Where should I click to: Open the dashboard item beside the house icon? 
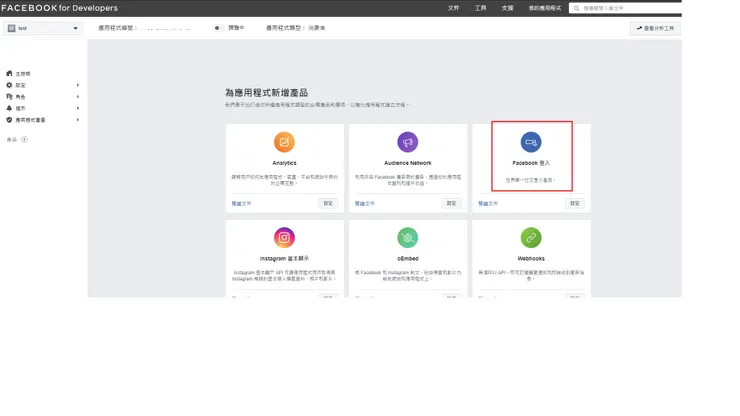(23, 74)
